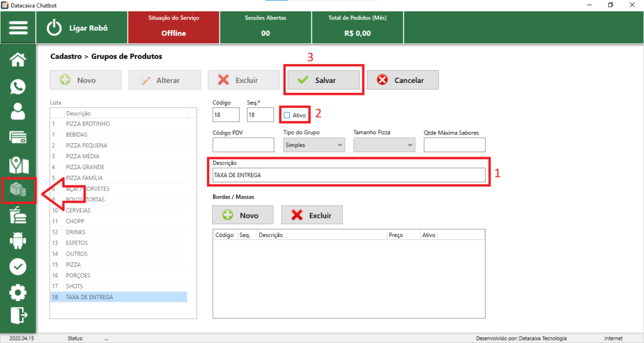This screenshot has width=644, height=343.
Task: Expand the Tipo do Grupo dropdown
Action: pyautogui.click(x=314, y=145)
